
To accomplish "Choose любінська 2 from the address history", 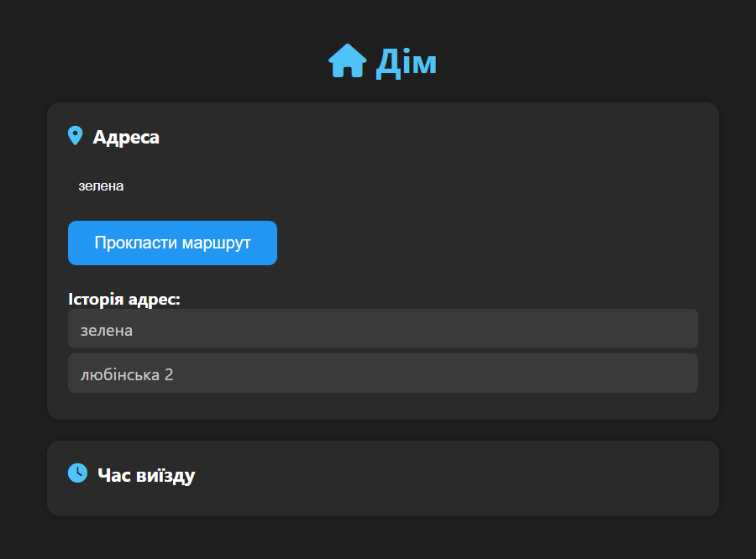I will [x=383, y=373].
